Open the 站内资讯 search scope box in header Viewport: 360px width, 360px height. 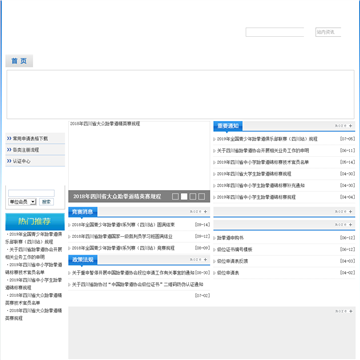(328, 32)
